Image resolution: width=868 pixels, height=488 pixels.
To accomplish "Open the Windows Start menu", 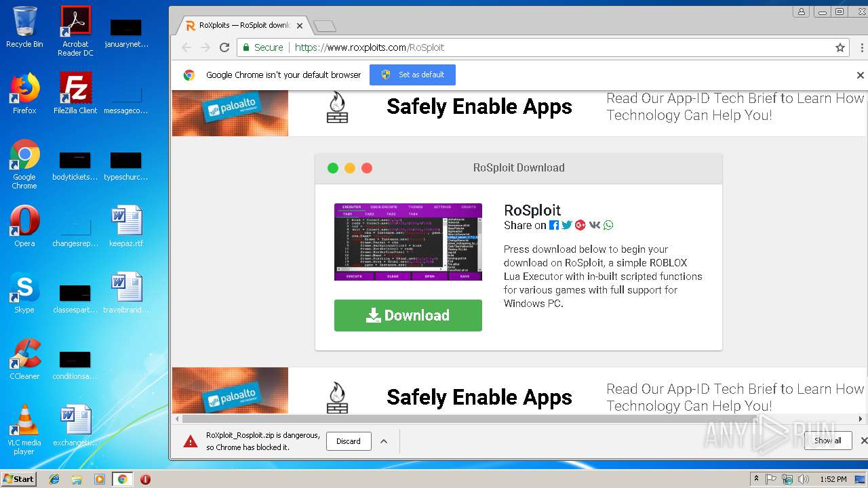I will (18, 479).
